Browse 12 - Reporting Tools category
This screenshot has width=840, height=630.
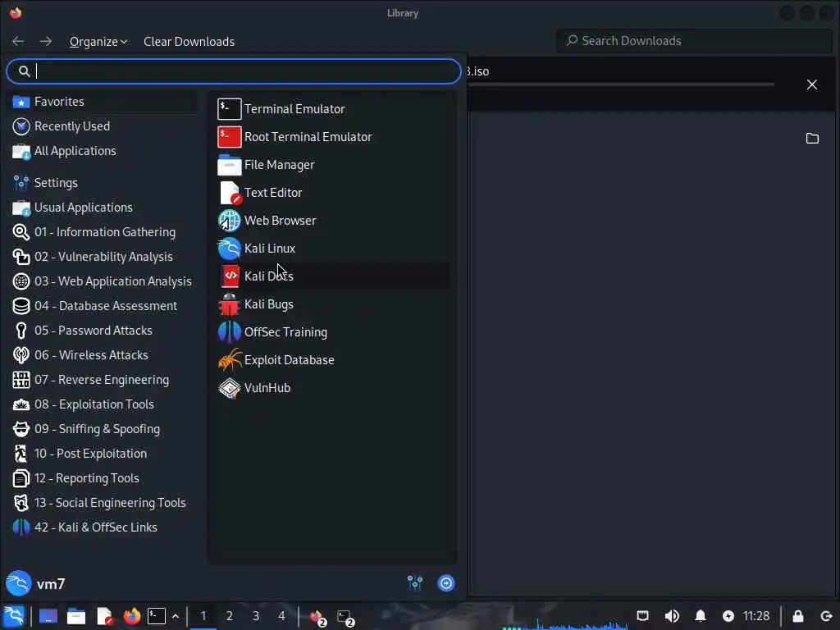[x=102, y=478]
